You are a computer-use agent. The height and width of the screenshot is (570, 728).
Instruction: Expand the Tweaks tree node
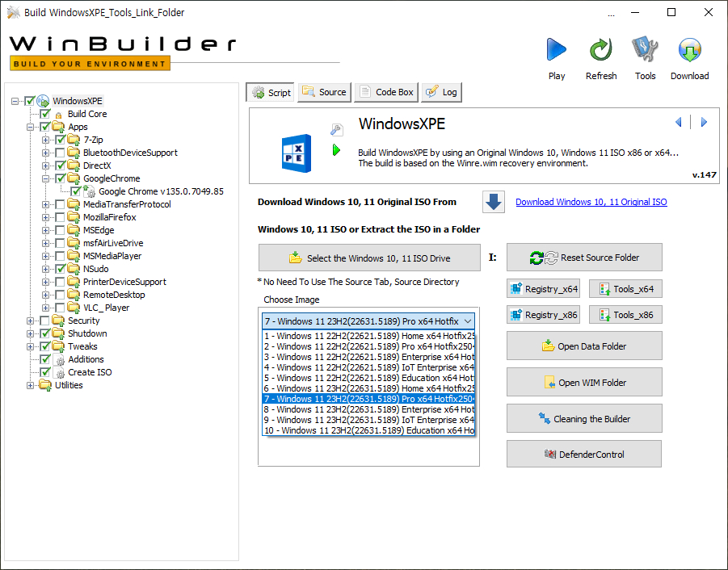30,346
